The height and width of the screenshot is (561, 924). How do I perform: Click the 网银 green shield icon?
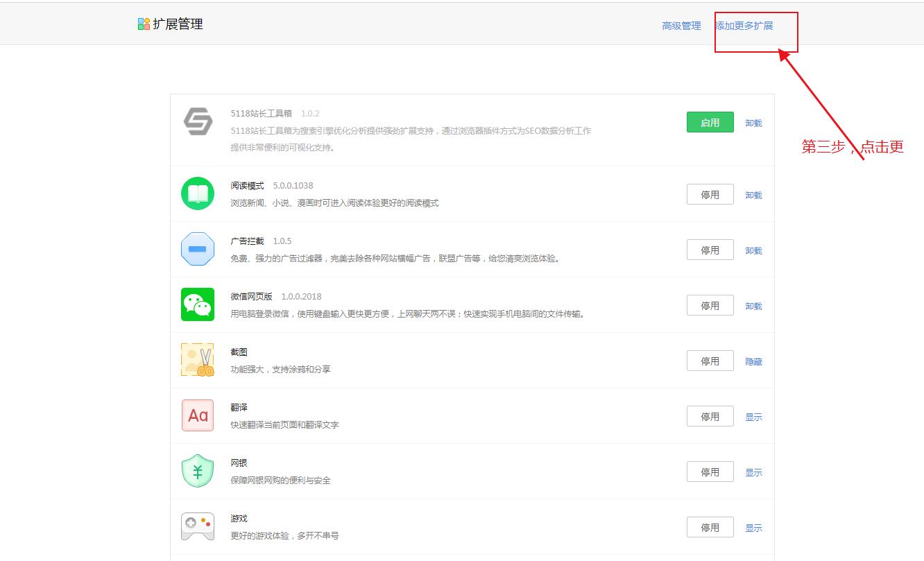point(198,471)
